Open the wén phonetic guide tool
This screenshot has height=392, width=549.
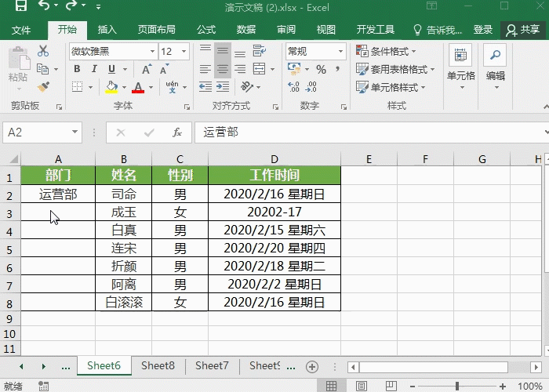pyautogui.click(x=172, y=87)
